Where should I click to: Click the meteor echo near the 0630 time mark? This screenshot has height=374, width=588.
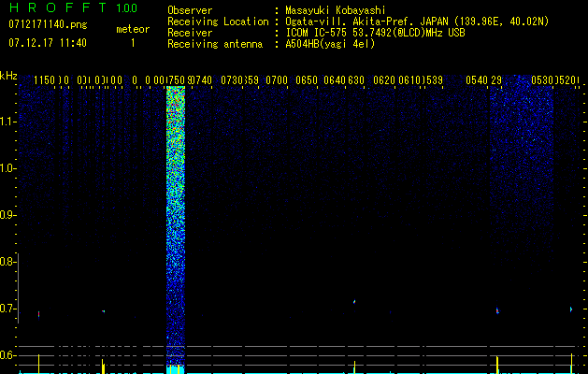[x=354, y=301]
